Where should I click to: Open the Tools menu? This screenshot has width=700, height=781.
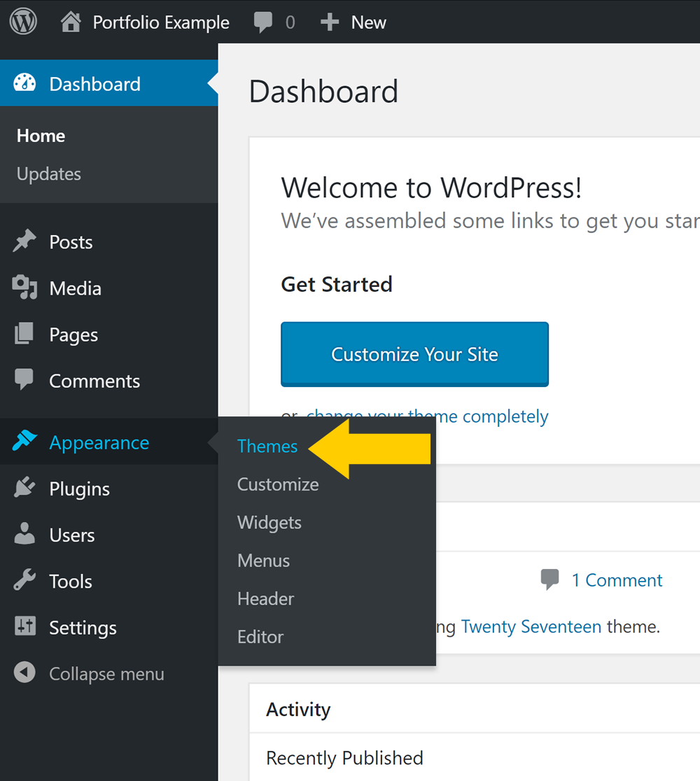(70, 582)
